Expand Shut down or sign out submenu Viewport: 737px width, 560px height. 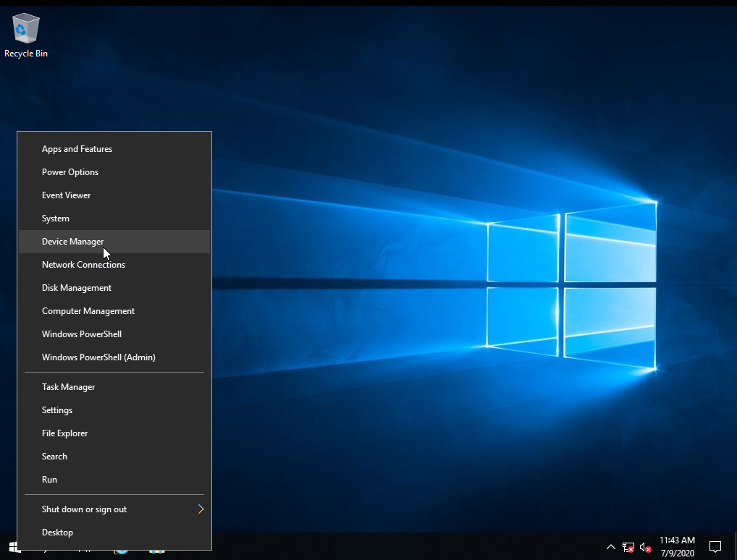[114, 509]
